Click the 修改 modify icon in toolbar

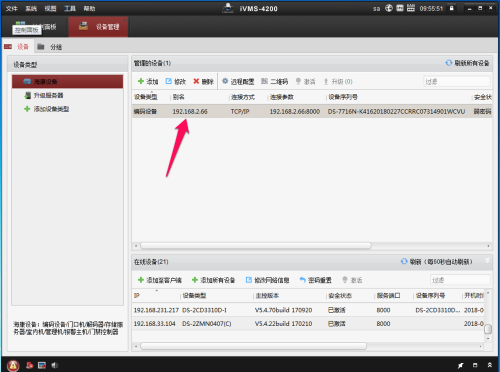[169, 81]
